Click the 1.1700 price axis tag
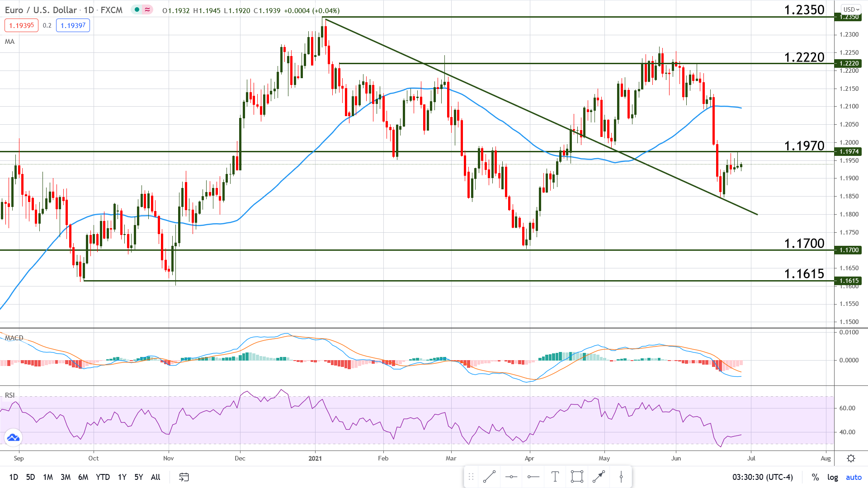This screenshot has height=488, width=868. (x=849, y=250)
